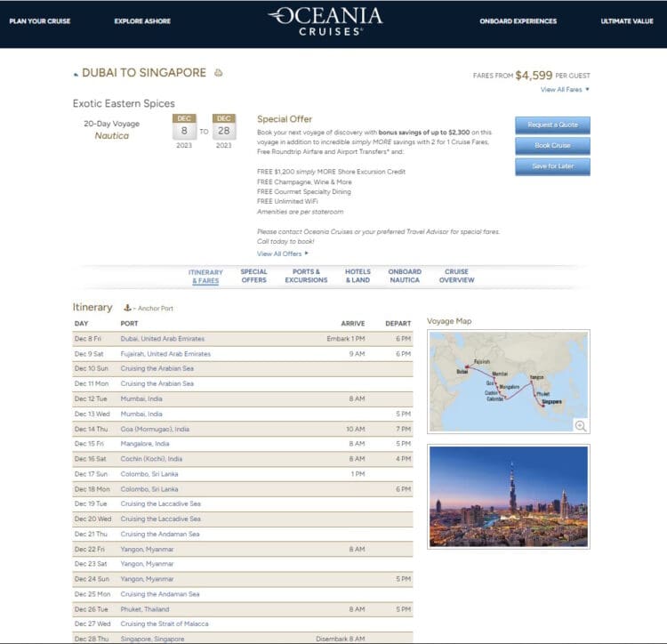Click the 'Disembark 8 AM' cell
This screenshot has height=644, width=667.
[341, 639]
